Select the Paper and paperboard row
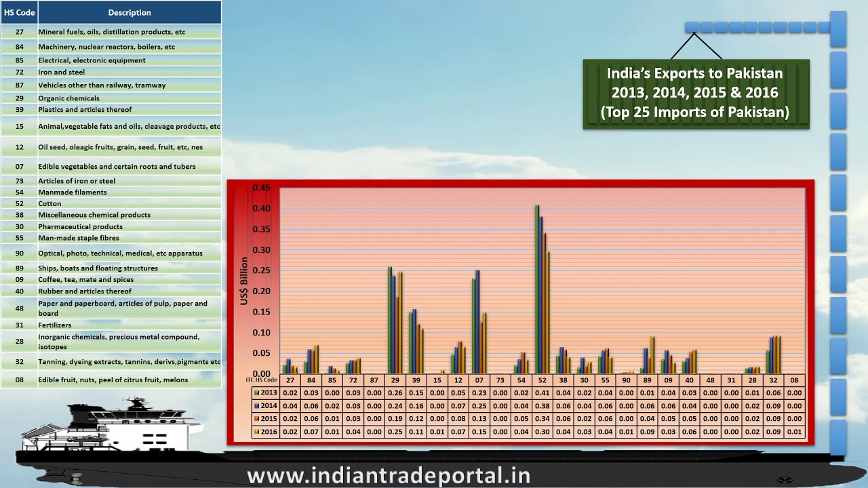The image size is (868, 488). [x=111, y=308]
